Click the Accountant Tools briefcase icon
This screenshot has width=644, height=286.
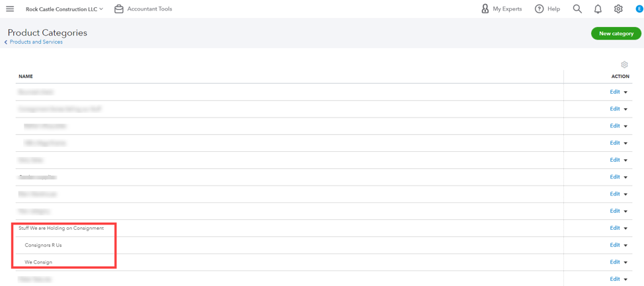pyautogui.click(x=119, y=9)
